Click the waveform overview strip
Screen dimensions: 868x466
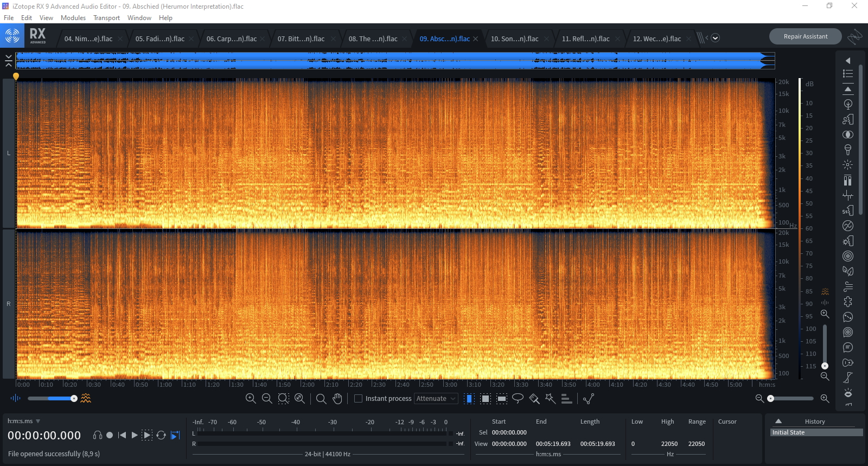[395, 61]
